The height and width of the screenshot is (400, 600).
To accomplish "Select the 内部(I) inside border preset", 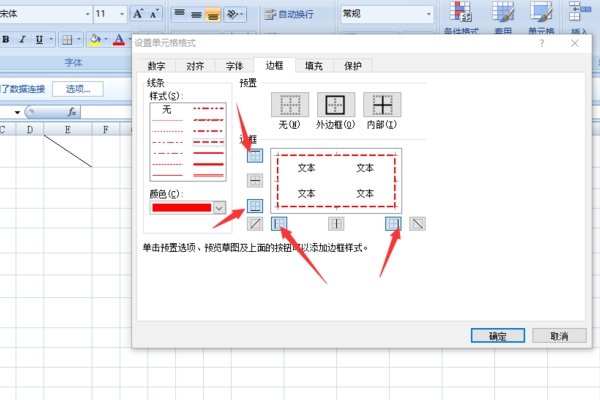I will tap(382, 104).
